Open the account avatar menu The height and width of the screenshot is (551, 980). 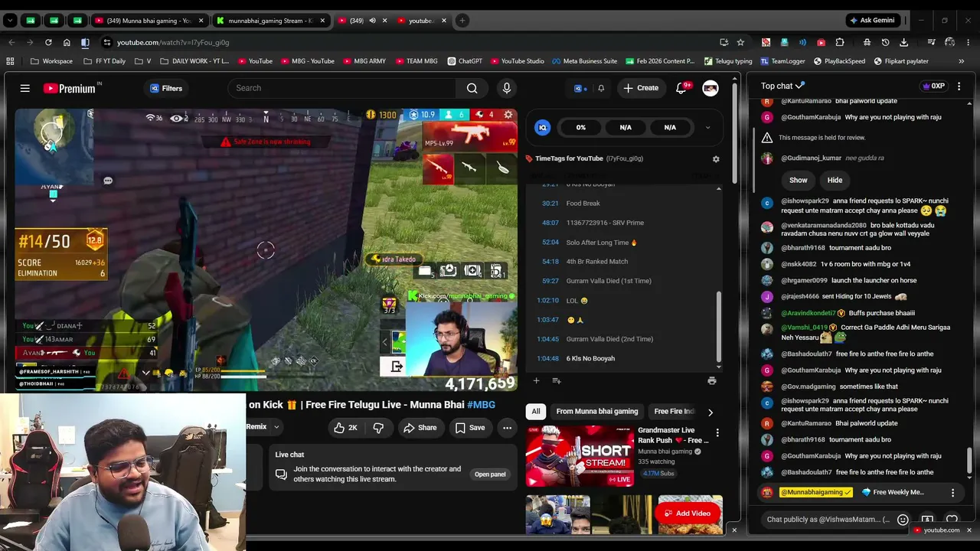click(x=710, y=88)
